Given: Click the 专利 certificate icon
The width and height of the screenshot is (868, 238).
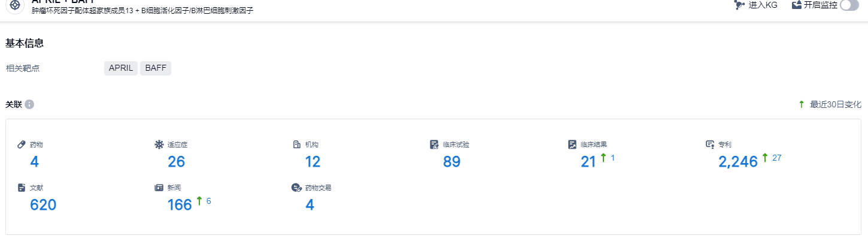Looking at the screenshot, I should [x=710, y=144].
